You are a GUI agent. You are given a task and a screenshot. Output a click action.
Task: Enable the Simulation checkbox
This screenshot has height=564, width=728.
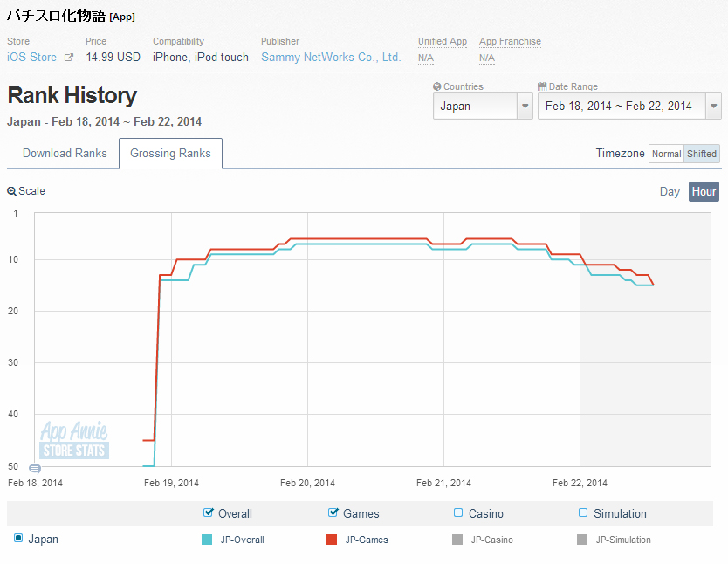[583, 512]
